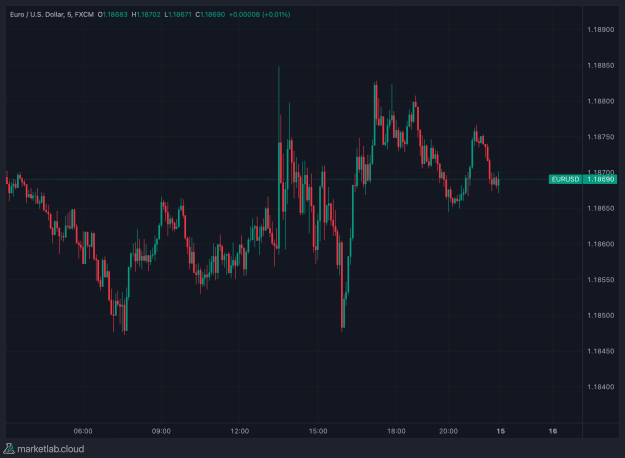
Task: Open the marketlab.cloud link text
Action: pos(51,449)
